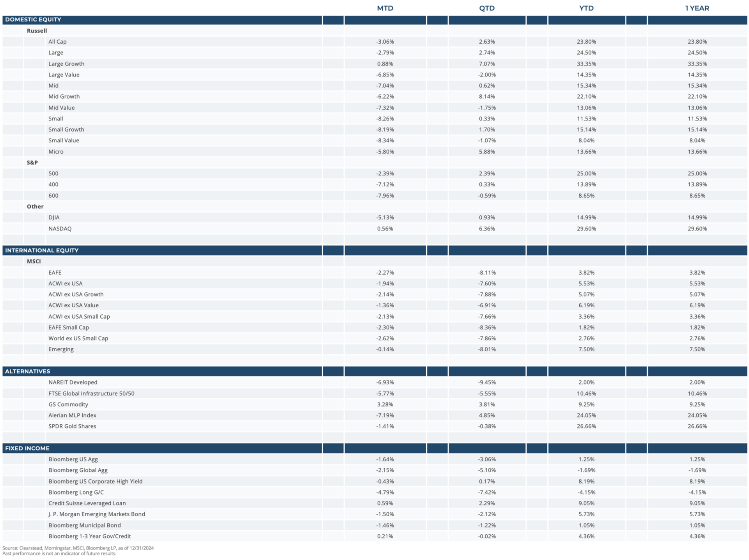Select the Large Value row label
Image resolution: width=749 pixels, height=560 pixels.
[x=64, y=74]
